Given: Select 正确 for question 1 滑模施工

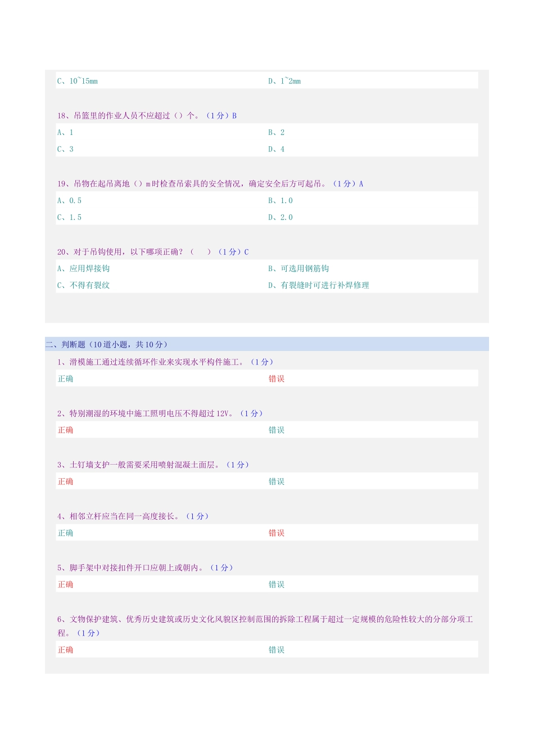Looking at the screenshot, I should (66, 379).
